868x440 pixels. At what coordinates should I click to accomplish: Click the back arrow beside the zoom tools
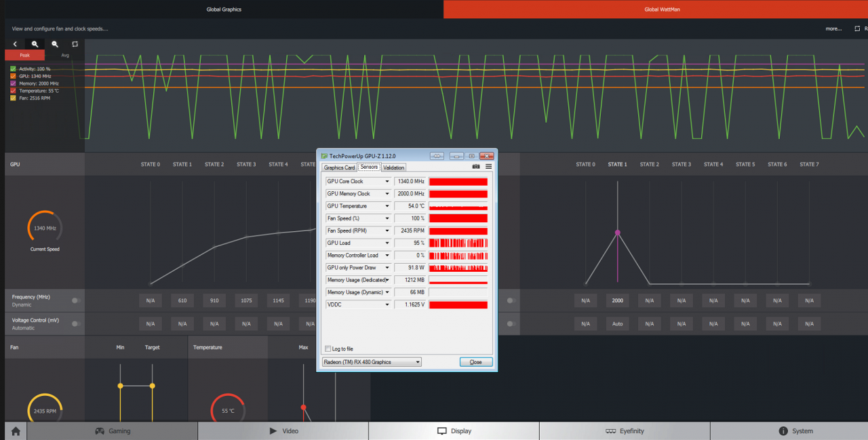click(x=14, y=43)
